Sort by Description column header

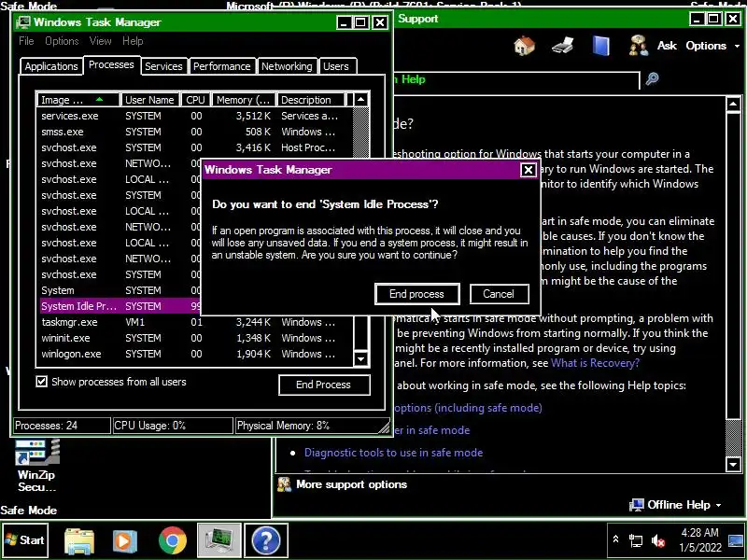(x=311, y=100)
